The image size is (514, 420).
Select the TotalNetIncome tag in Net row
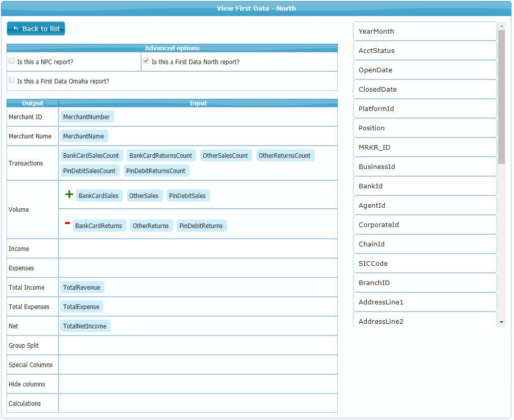tap(85, 326)
